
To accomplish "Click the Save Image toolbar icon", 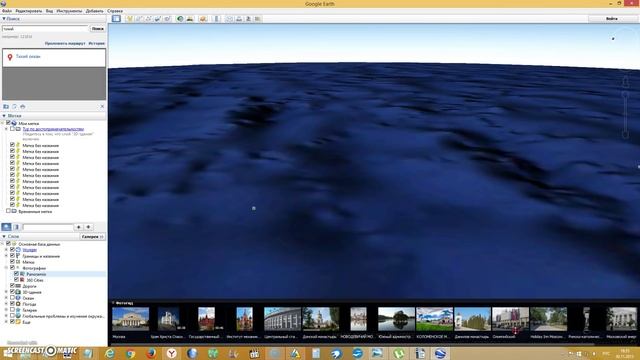I will [248, 19].
